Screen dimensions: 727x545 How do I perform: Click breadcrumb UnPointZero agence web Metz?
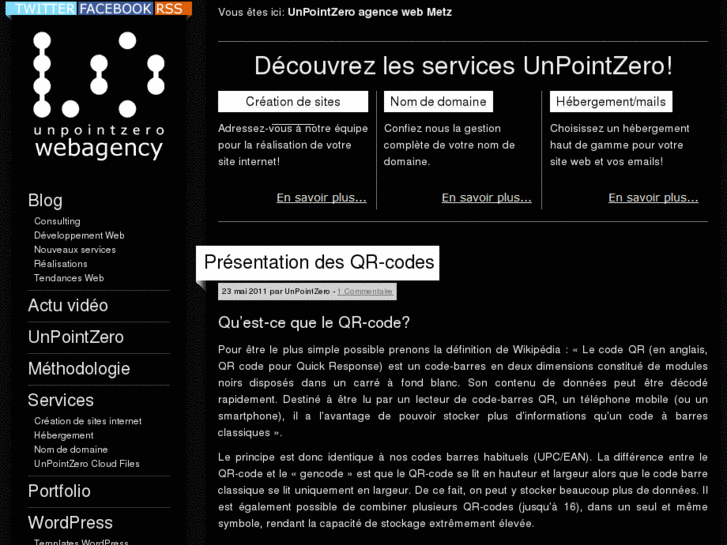tap(370, 12)
